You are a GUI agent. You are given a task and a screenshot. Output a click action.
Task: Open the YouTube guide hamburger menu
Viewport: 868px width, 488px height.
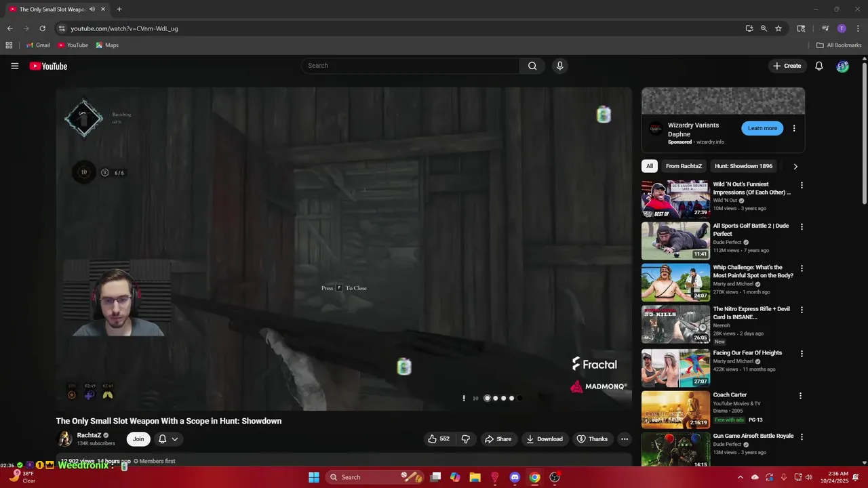click(15, 66)
